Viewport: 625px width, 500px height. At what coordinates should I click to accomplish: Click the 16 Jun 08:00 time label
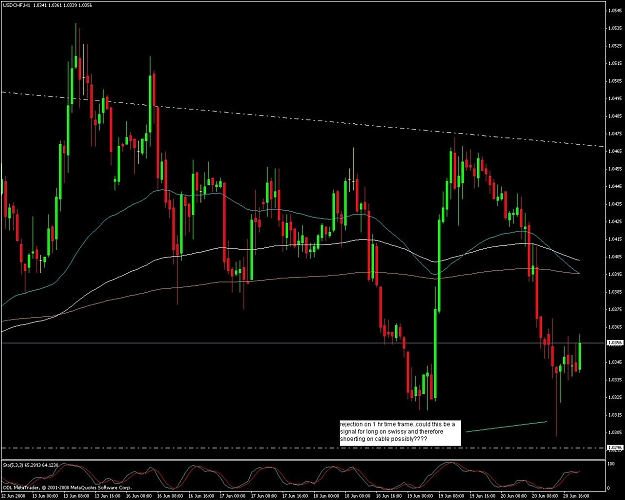[170, 496]
